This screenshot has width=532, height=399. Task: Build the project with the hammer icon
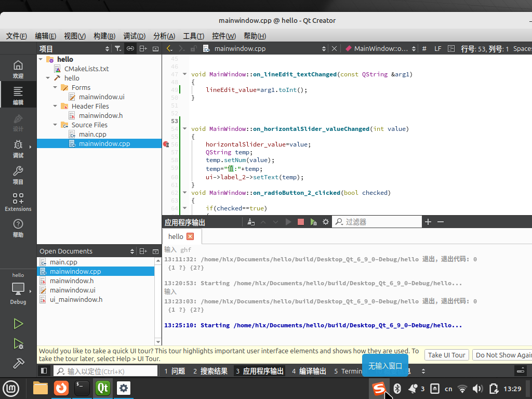tap(18, 363)
